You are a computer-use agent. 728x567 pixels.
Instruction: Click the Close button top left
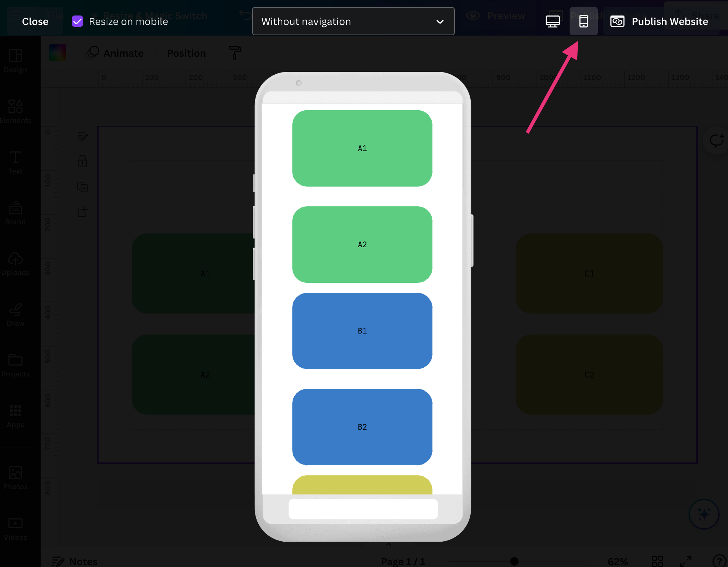click(x=35, y=21)
